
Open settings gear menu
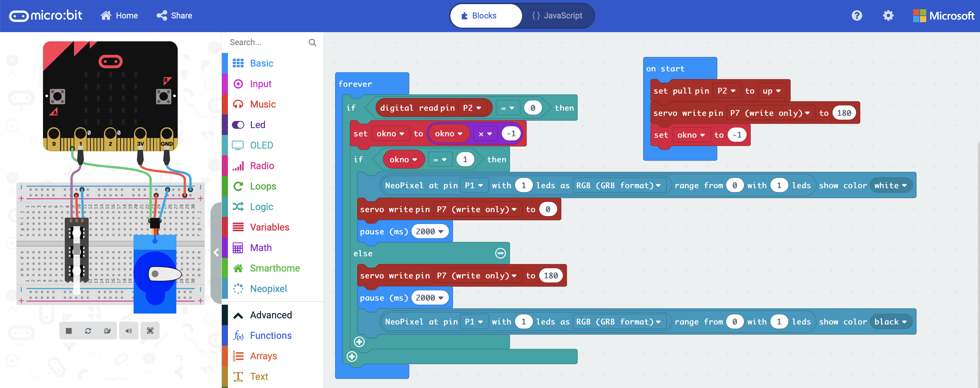888,16
